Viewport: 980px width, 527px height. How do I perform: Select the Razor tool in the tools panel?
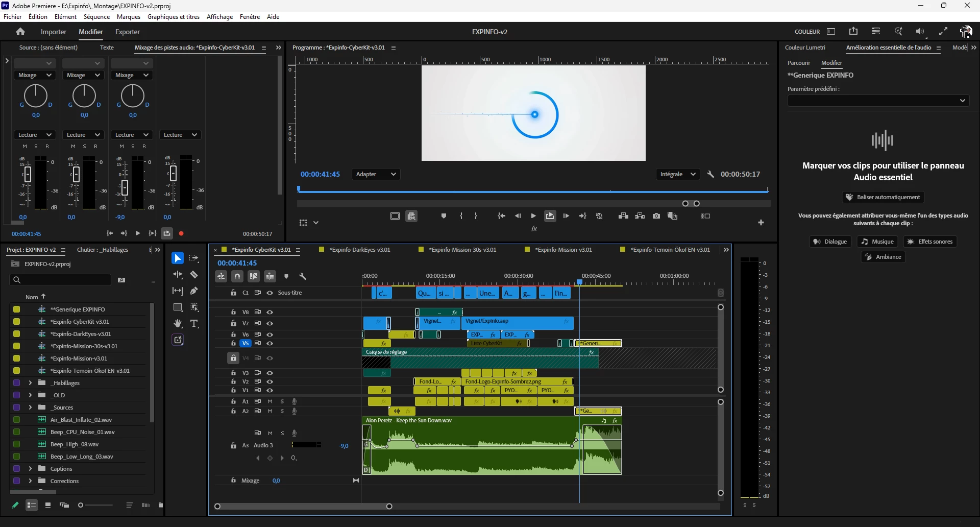point(194,275)
